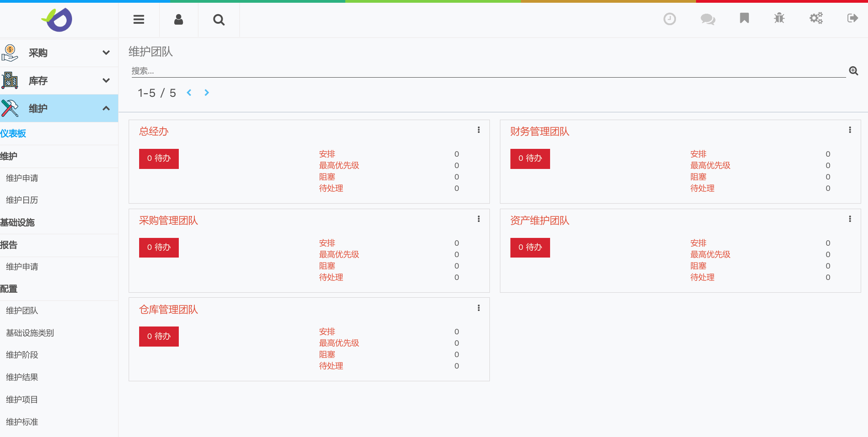Click the bug debug icon
Image resolution: width=868 pixels, height=437 pixels.
pos(779,18)
